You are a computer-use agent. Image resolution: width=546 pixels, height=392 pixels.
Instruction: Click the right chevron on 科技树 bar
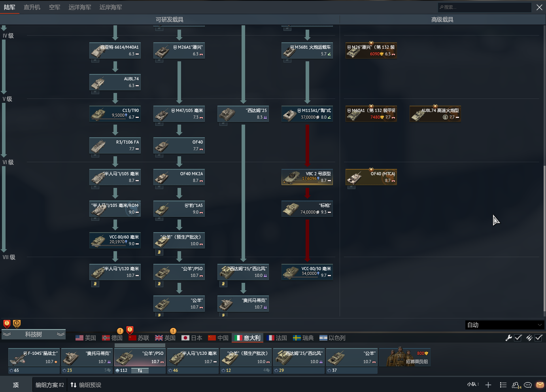click(x=60, y=334)
